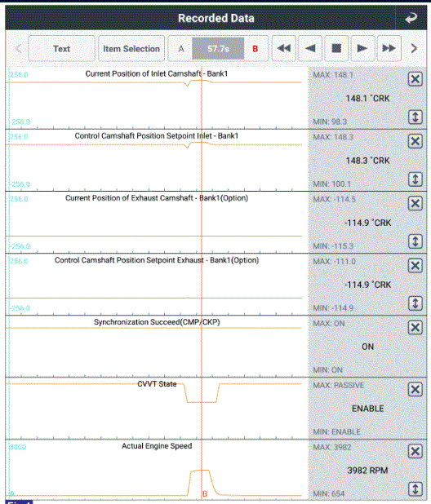Viewport: 431px width, 504px height.
Task: Go to previous toolbar page chevron
Action: 19,49
